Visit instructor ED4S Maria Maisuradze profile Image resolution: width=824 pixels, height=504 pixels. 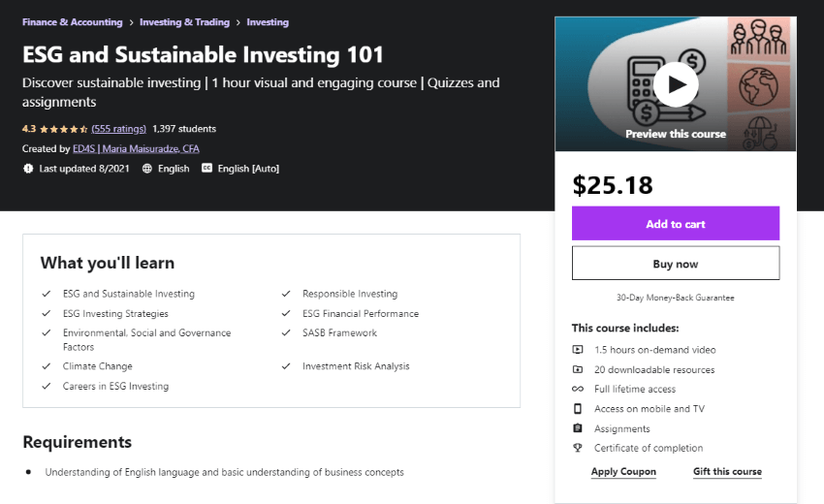tap(136, 148)
